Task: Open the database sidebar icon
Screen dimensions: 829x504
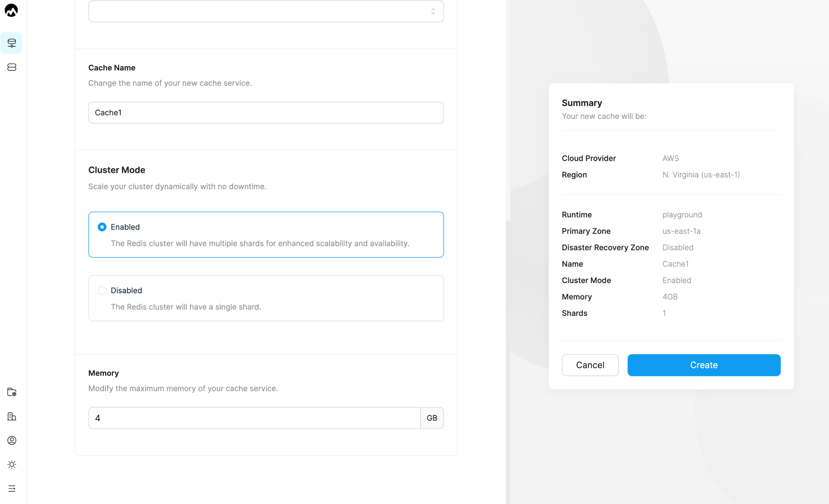Action: [x=11, y=67]
